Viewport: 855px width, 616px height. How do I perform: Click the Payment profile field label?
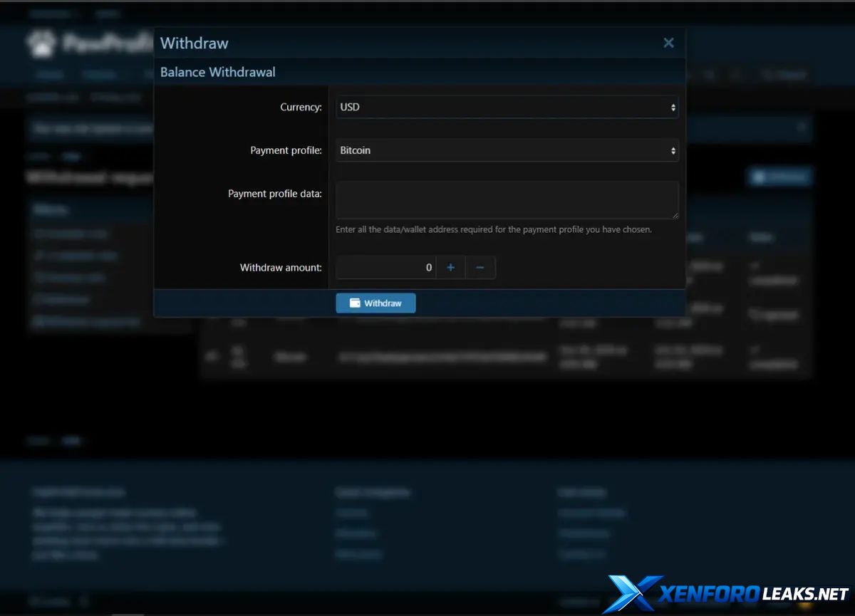(286, 151)
